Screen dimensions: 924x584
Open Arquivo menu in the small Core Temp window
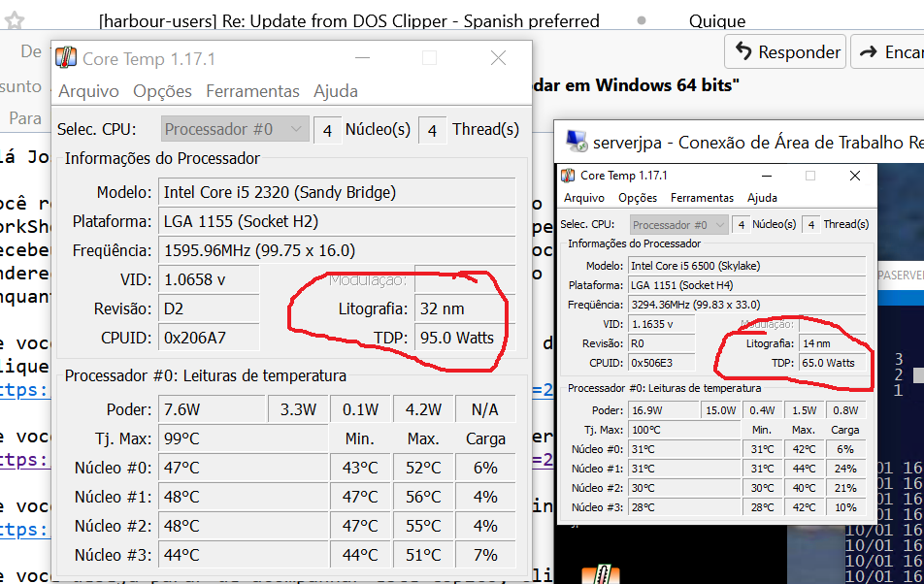click(584, 198)
